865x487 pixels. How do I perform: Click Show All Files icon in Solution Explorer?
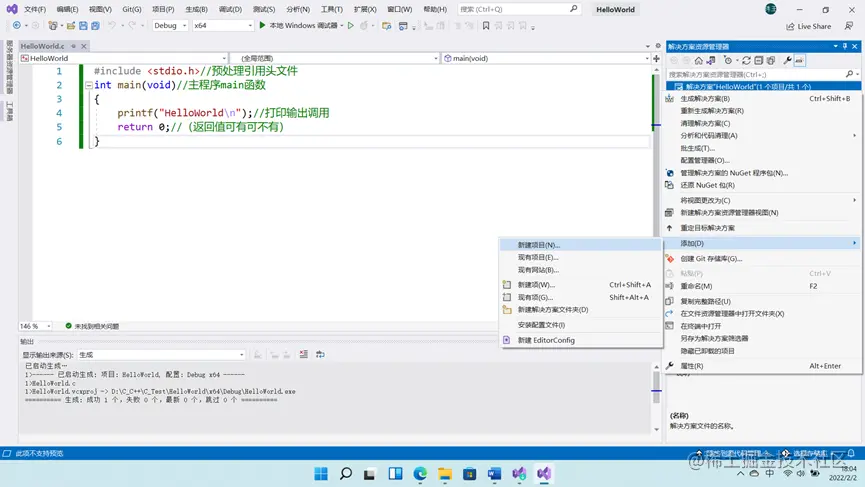pyautogui.click(x=771, y=60)
